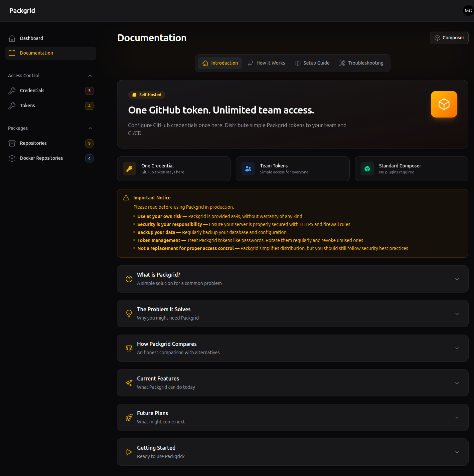Click 'One GitHub token. Unlimited team access.' heading
474x476 pixels.
(x=221, y=110)
